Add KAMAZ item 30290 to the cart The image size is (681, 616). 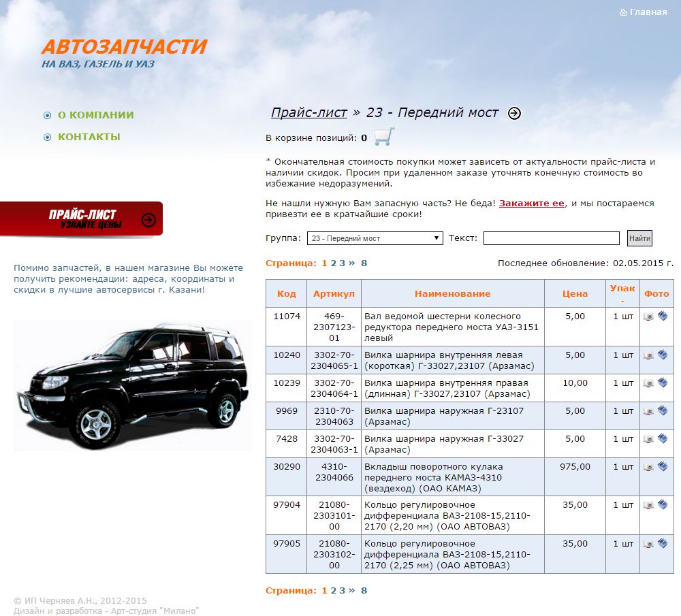(x=663, y=467)
